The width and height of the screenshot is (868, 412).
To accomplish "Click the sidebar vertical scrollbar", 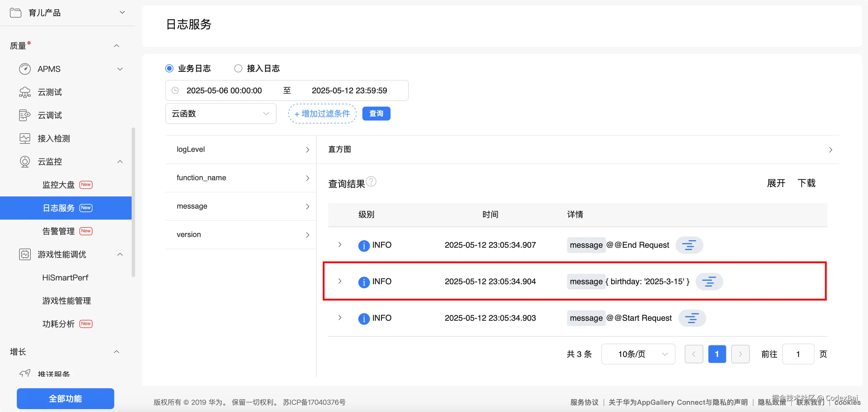I will (x=133, y=202).
